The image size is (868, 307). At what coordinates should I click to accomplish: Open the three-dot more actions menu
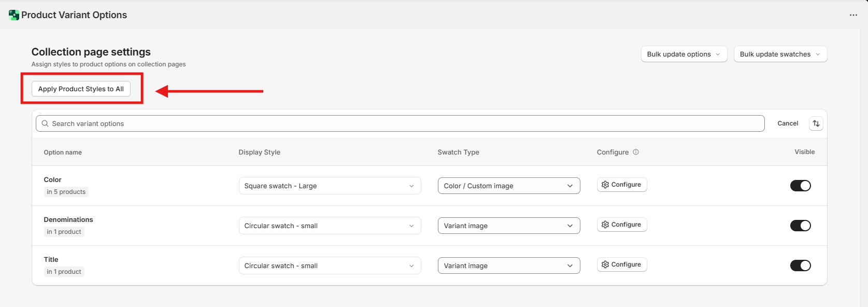pos(853,15)
